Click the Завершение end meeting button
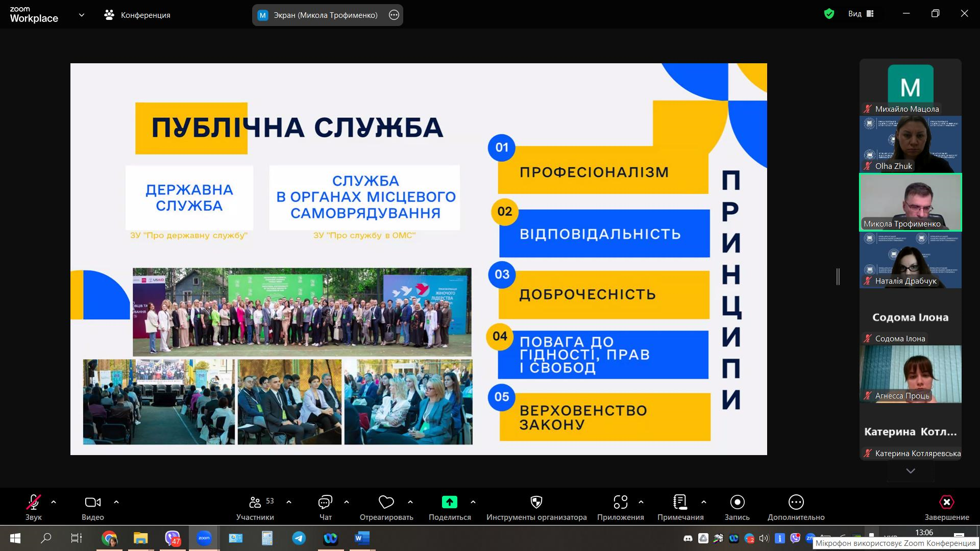 tap(946, 503)
